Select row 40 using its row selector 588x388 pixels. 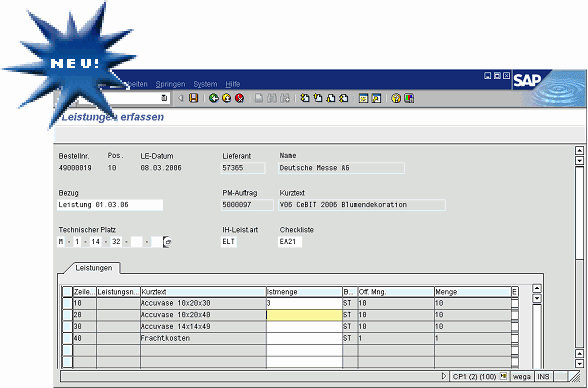(68, 338)
